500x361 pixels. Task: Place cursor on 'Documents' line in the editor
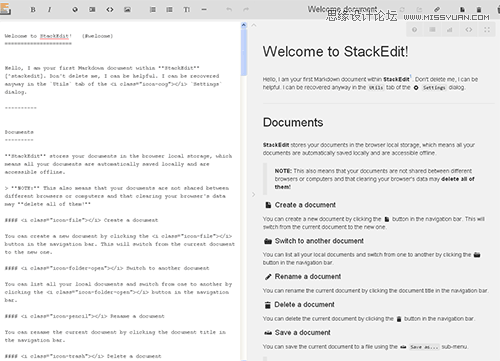coord(19,132)
